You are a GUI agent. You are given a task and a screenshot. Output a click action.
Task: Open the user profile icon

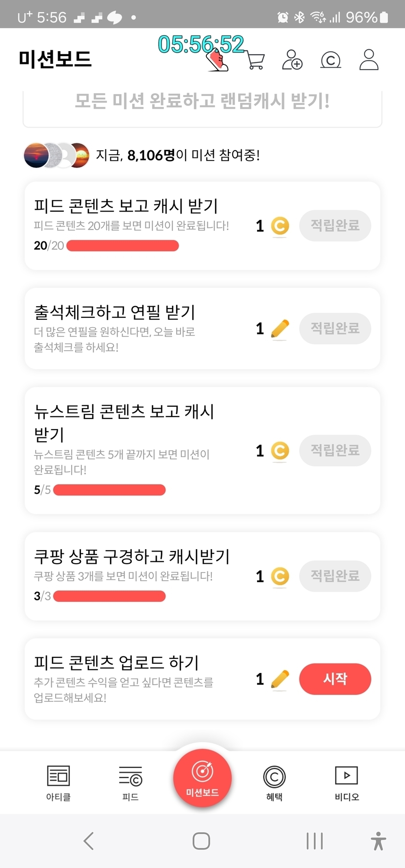tap(369, 60)
